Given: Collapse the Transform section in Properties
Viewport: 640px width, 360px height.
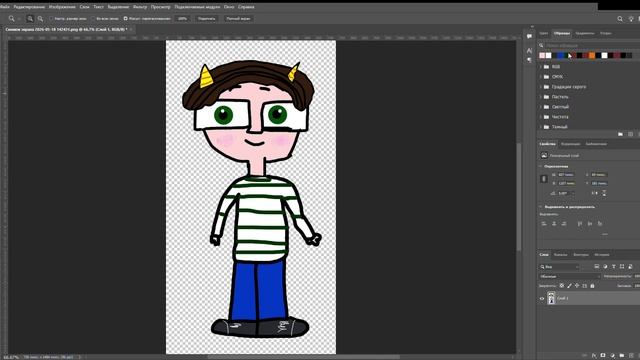Looking at the screenshot, I should 541,167.
